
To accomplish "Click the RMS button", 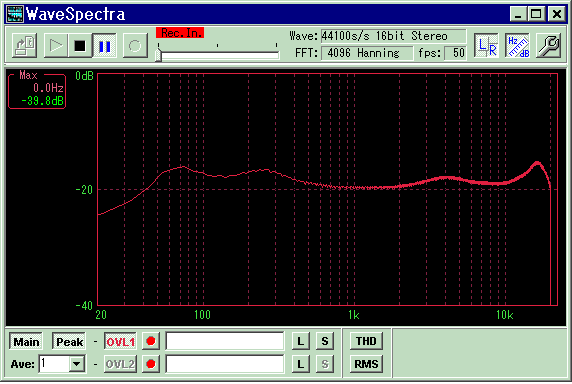I will (366, 364).
